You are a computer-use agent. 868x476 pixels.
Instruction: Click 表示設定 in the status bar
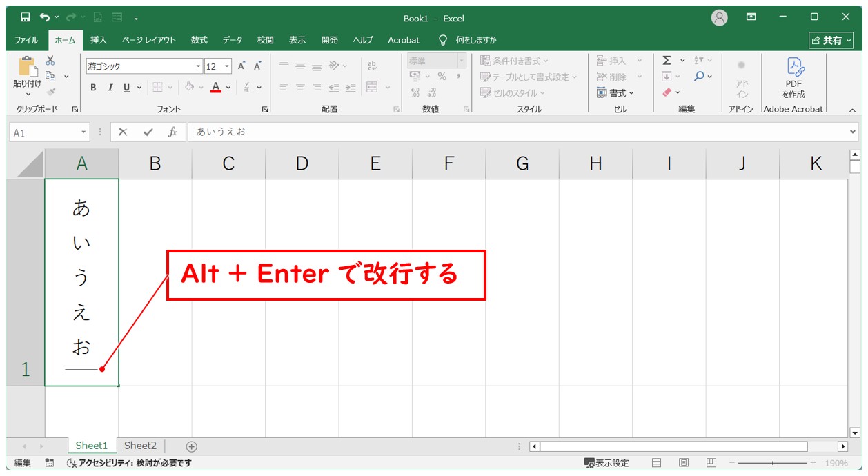(606, 463)
